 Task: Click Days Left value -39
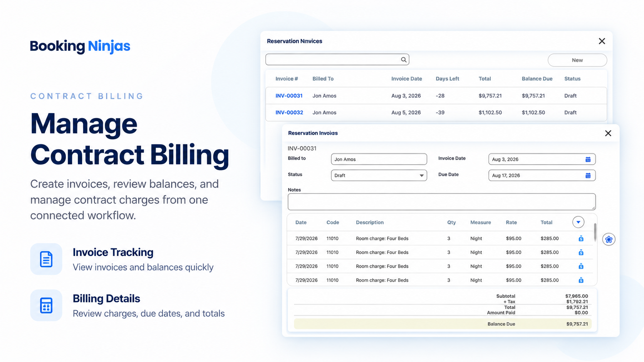point(440,113)
